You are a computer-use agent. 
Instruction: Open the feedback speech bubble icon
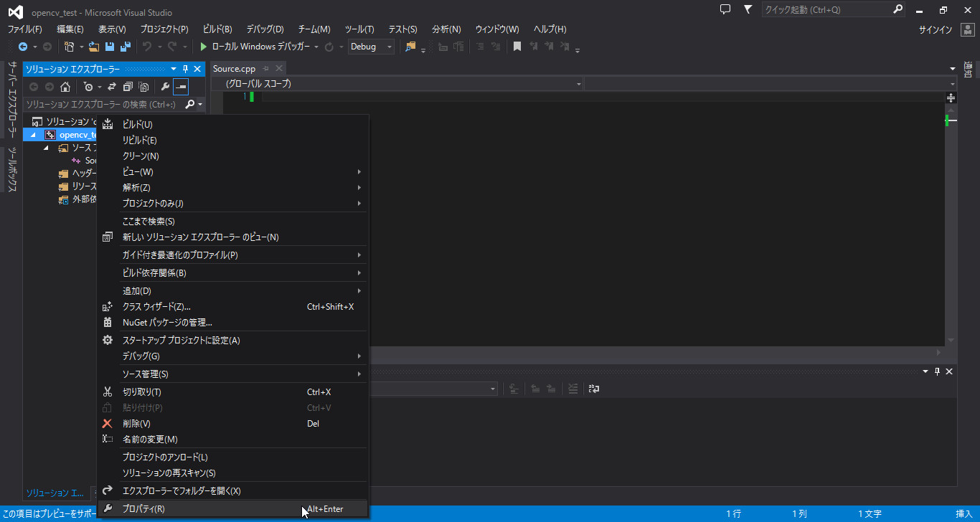click(x=725, y=9)
